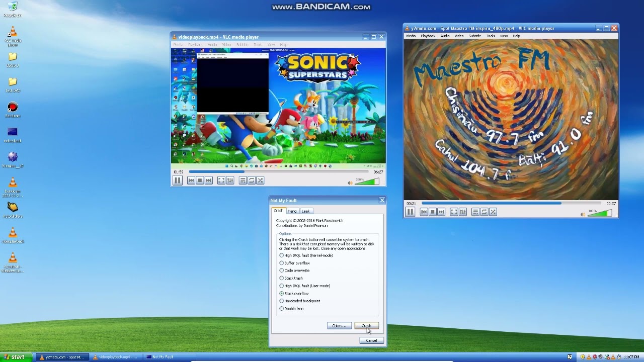Select Buffer overflow crash option
Viewport: 644px width, 362px height.
point(294,263)
